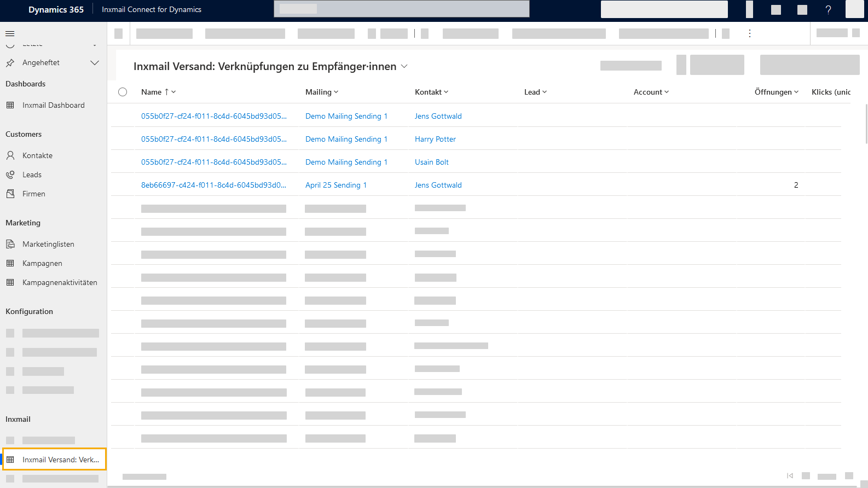868x488 pixels.
Task: Click Dynamics 365 brand title
Action: (x=56, y=9)
